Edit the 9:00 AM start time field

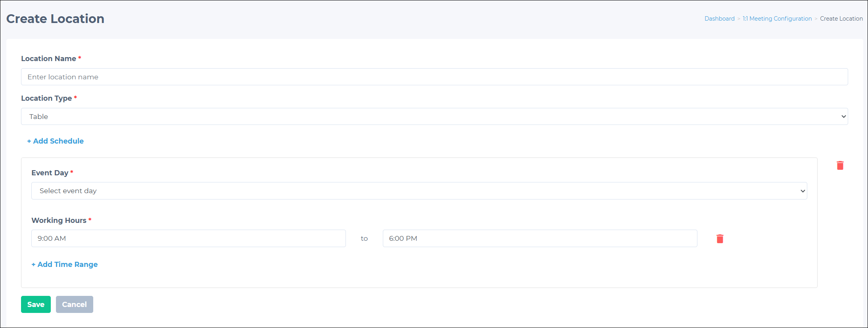188,238
